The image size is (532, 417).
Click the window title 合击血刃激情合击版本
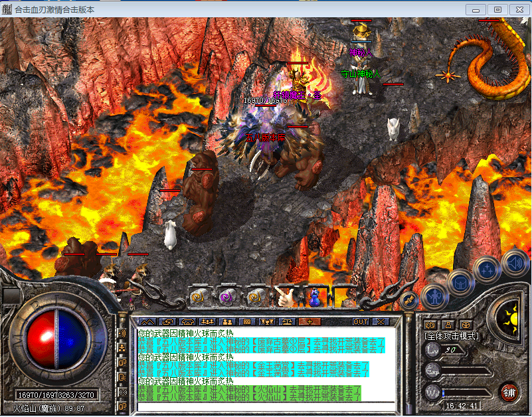click(54, 9)
